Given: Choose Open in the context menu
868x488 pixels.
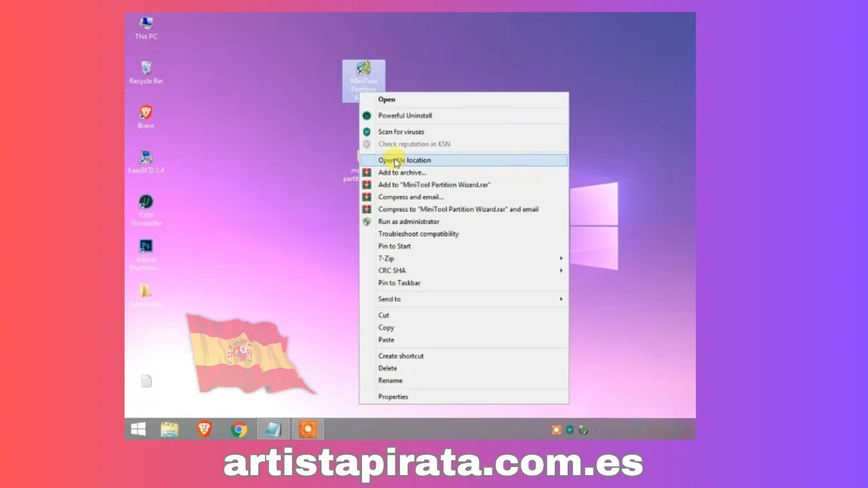Looking at the screenshot, I should [x=464, y=100].
